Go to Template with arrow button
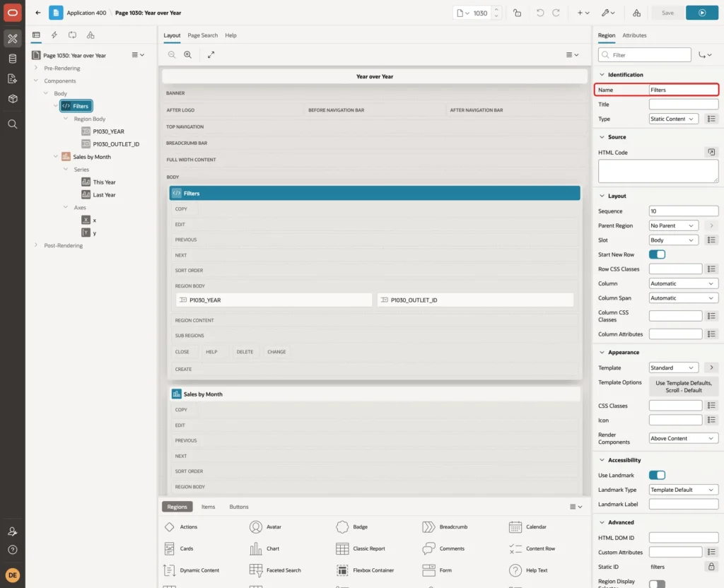The width and height of the screenshot is (724, 588). point(711,367)
